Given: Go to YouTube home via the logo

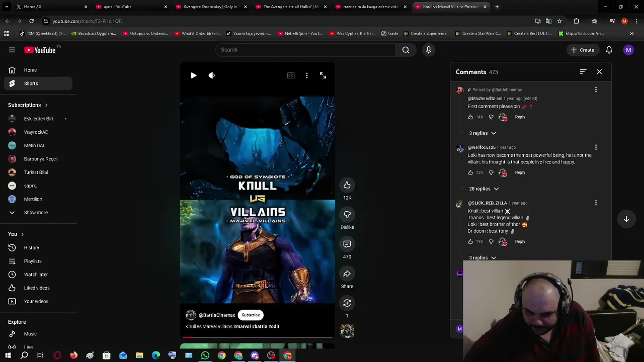Looking at the screenshot, I should pyautogui.click(x=40, y=50).
